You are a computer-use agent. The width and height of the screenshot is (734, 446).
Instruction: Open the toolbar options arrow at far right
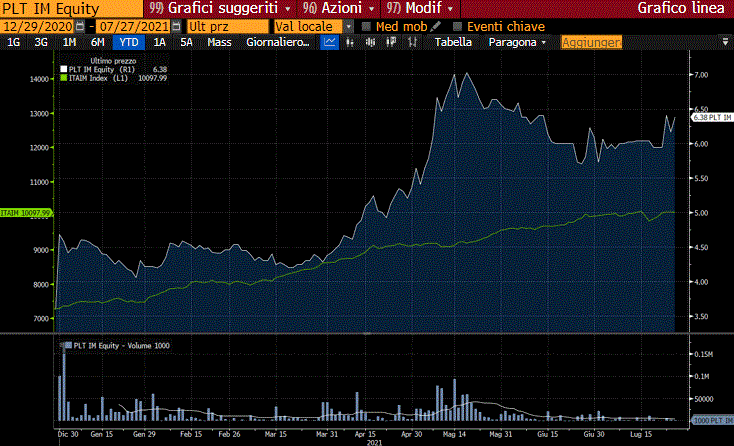(723, 42)
